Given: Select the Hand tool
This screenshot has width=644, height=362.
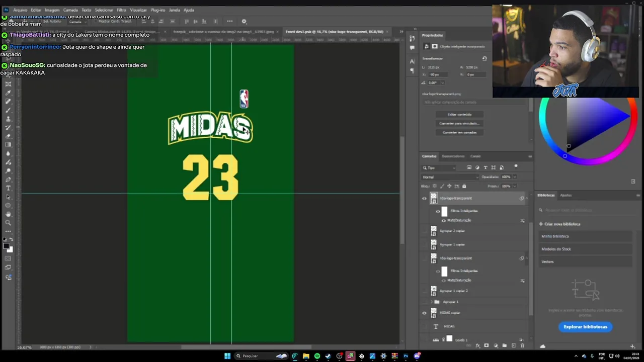Looking at the screenshot, I should click(x=8, y=214).
